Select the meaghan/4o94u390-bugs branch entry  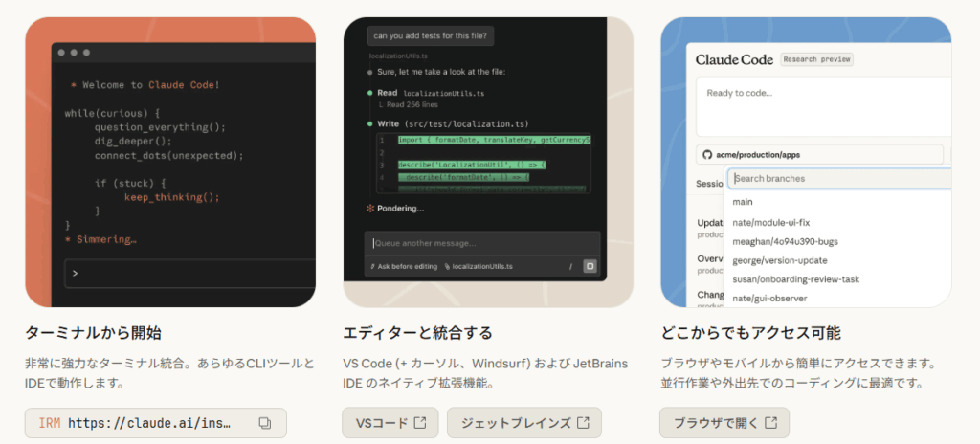tap(785, 241)
